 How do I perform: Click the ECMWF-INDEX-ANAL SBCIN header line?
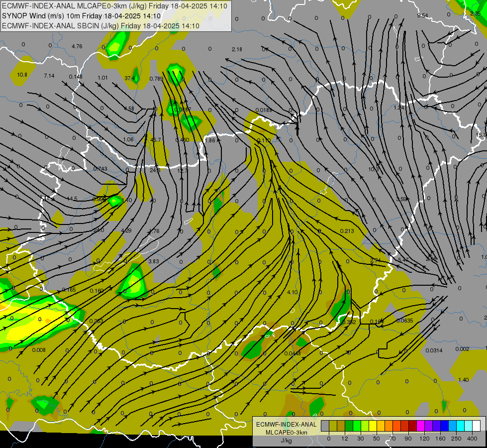click(100, 26)
